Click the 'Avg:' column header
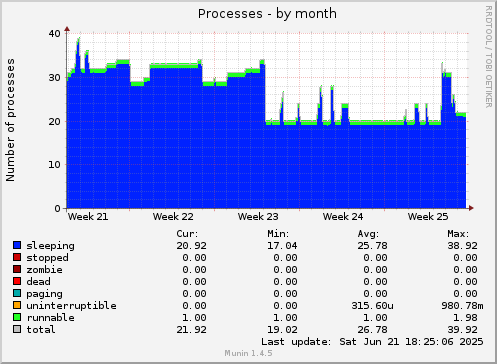497x364 pixels. pos(368,234)
